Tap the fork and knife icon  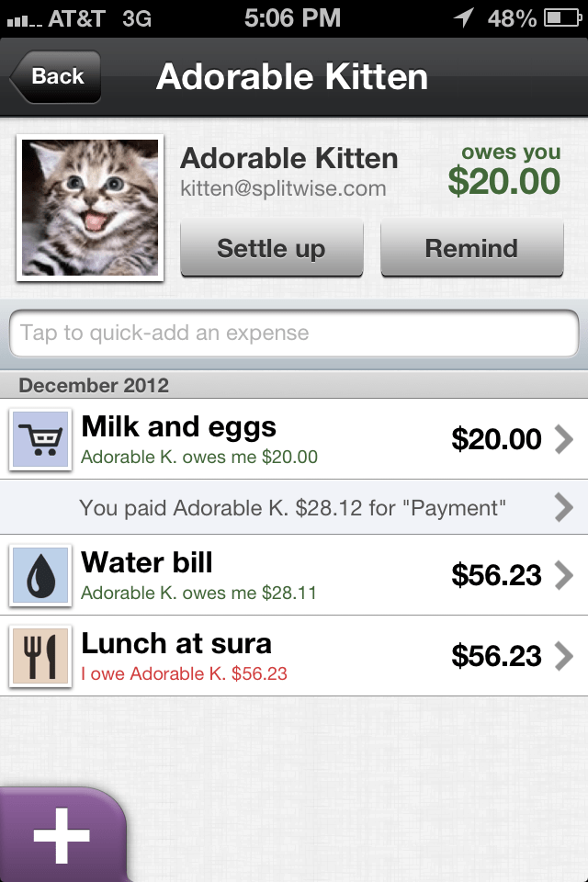[40, 656]
